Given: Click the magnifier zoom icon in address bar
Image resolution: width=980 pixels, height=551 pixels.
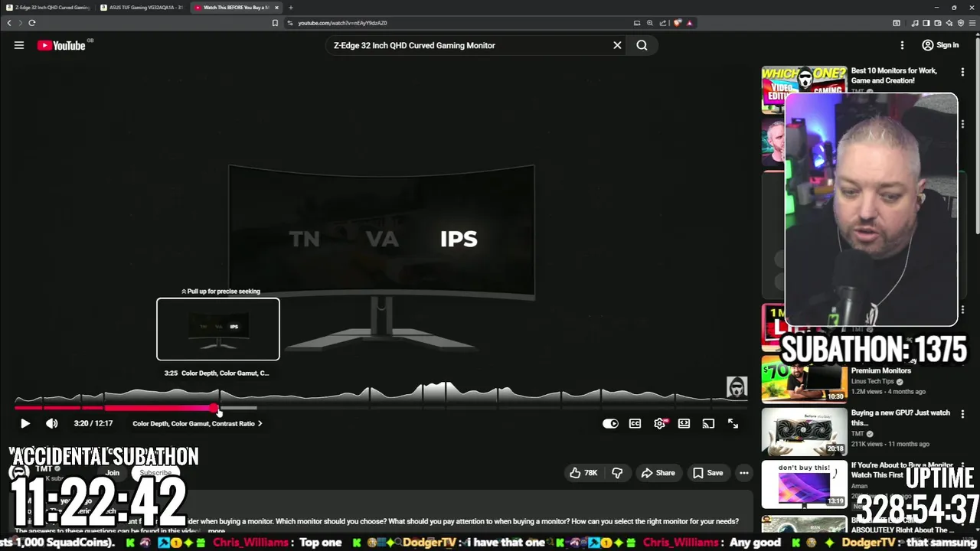Looking at the screenshot, I should (x=650, y=23).
